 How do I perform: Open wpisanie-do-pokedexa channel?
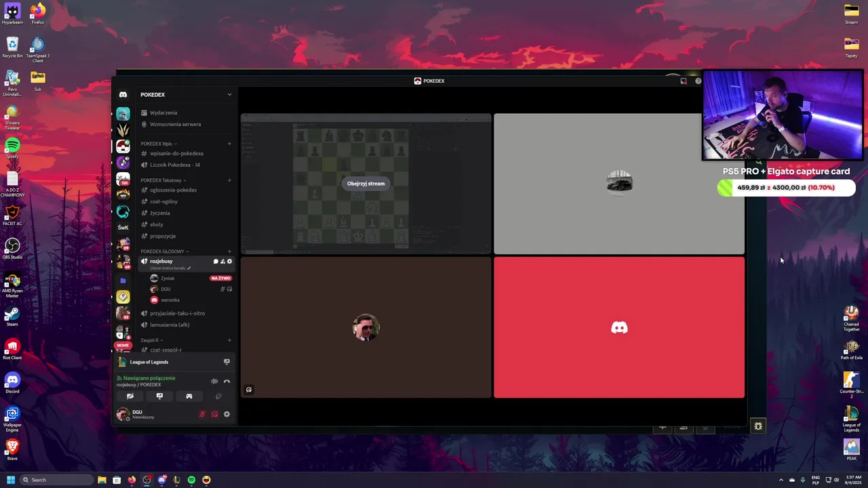pos(186,153)
